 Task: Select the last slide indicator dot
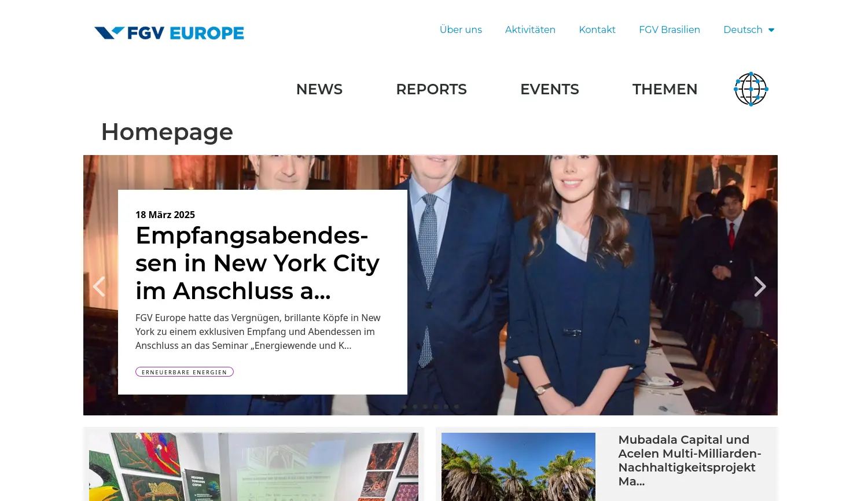[x=457, y=406]
